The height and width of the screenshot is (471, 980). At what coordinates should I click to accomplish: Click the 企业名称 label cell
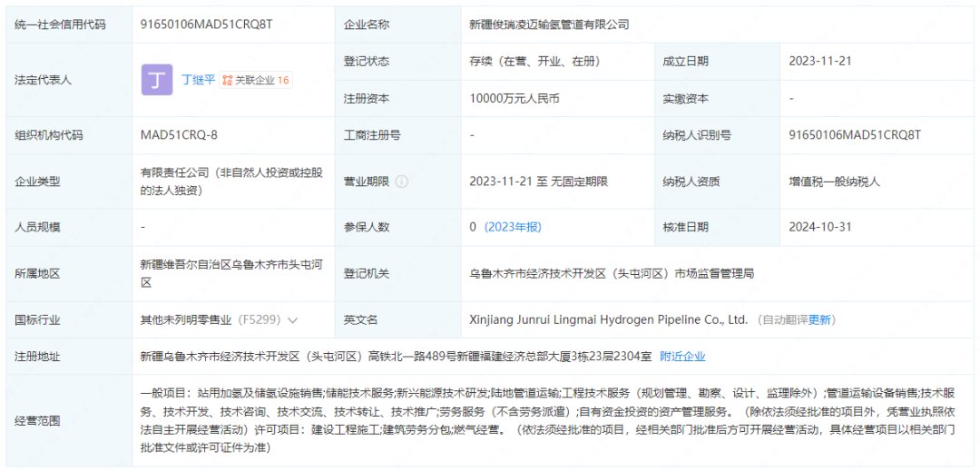click(x=398, y=25)
